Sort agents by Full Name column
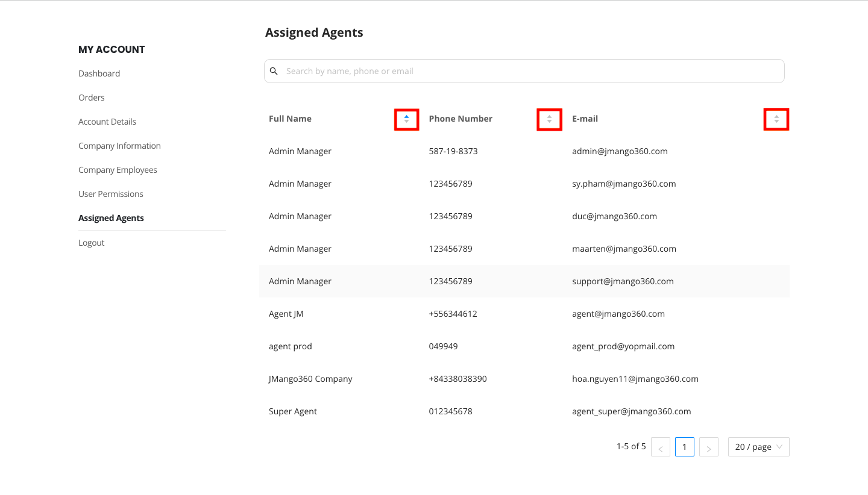This screenshot has width=868, height=495. coord(407,119)
